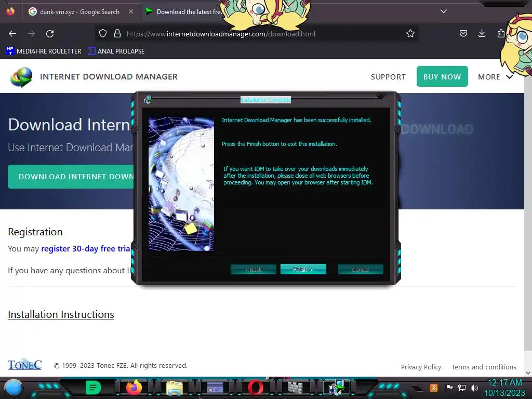The image size is (532, 399).
Task: Click the IDM installer taskbar icon
Action: tap(337, 388)
